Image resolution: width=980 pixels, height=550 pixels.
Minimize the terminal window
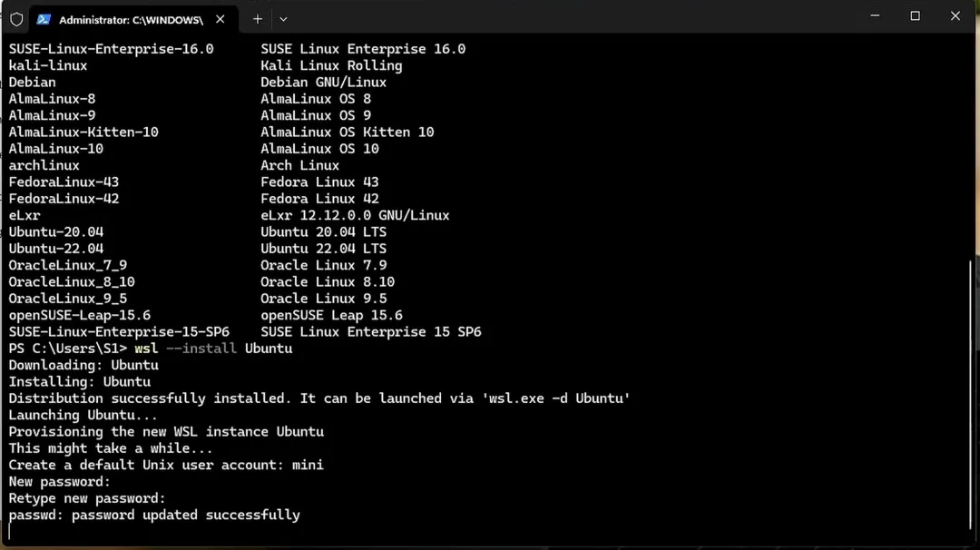tap(875, 15)
